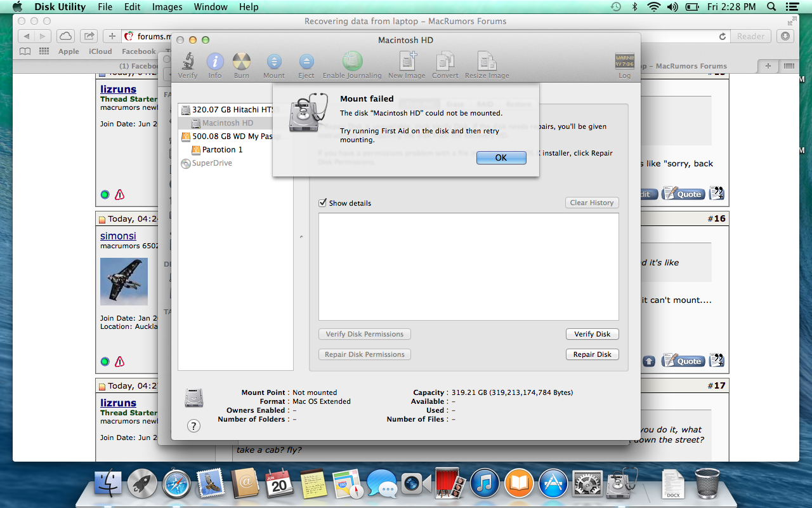Click the Clear History button
This screenshot has height=508, width=812.
[x=592, y=203]
